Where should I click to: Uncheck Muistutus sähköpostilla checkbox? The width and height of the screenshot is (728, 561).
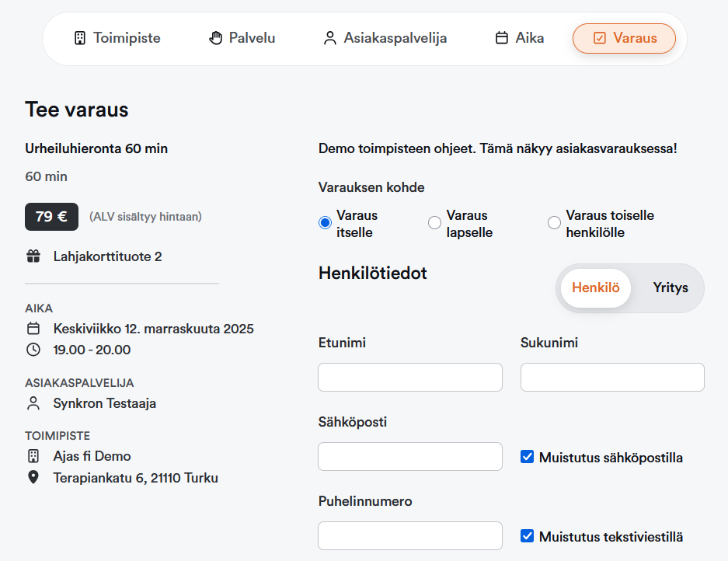coord(528,457)
